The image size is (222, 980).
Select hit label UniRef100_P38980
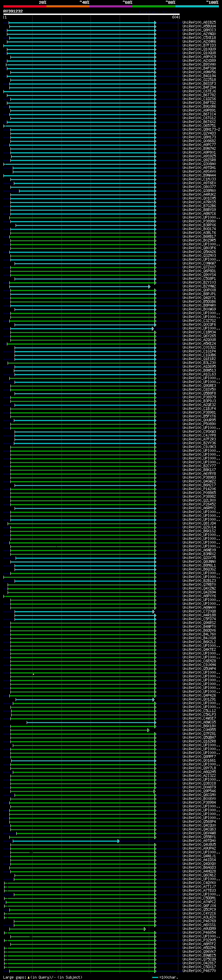click(x=199, y=221)
